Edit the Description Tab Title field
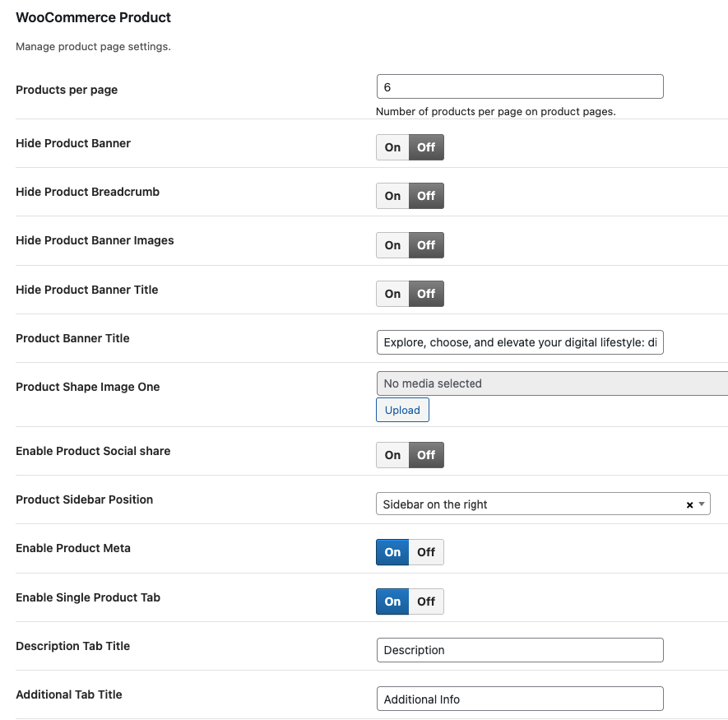Screen dimensions: 728x720 click(x=519, y=650)
